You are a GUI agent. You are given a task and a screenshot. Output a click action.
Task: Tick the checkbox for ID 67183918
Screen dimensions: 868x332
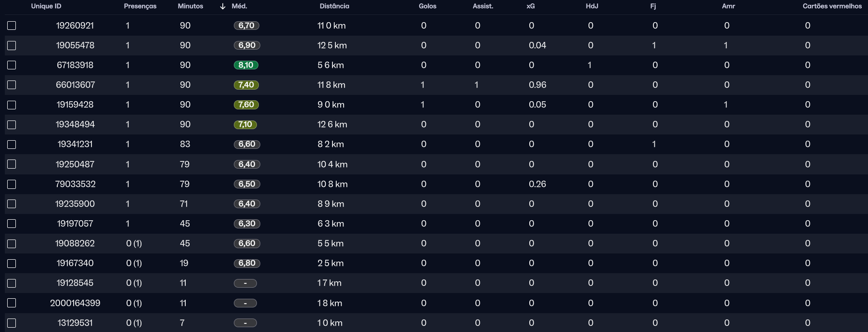point(12,65)
